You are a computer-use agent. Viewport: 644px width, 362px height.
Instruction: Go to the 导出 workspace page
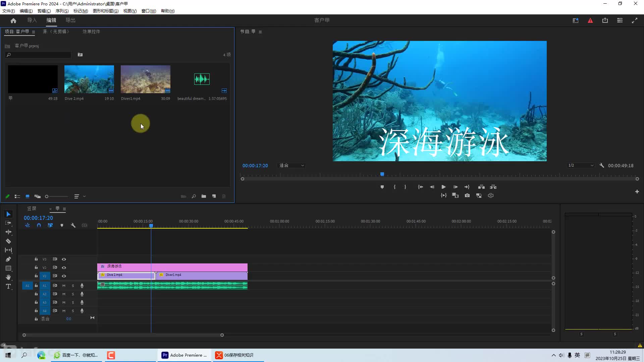(70, 20)
